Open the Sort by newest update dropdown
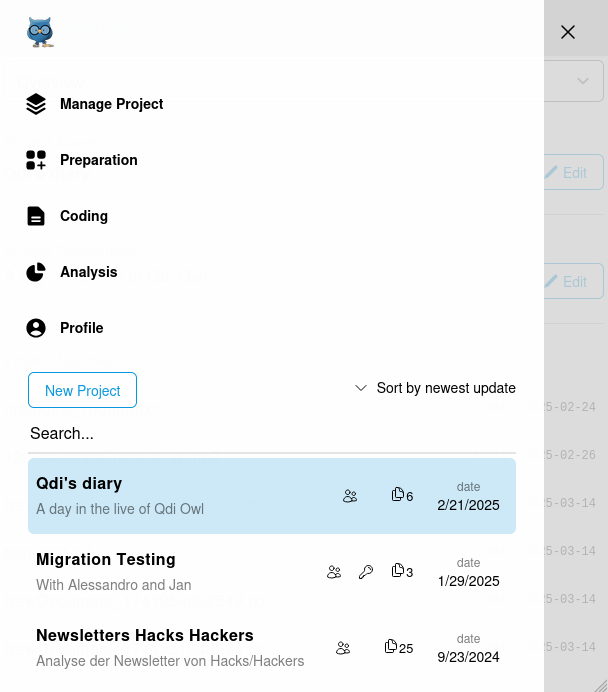This screenshot has height=692, width=608. point(445,388)
